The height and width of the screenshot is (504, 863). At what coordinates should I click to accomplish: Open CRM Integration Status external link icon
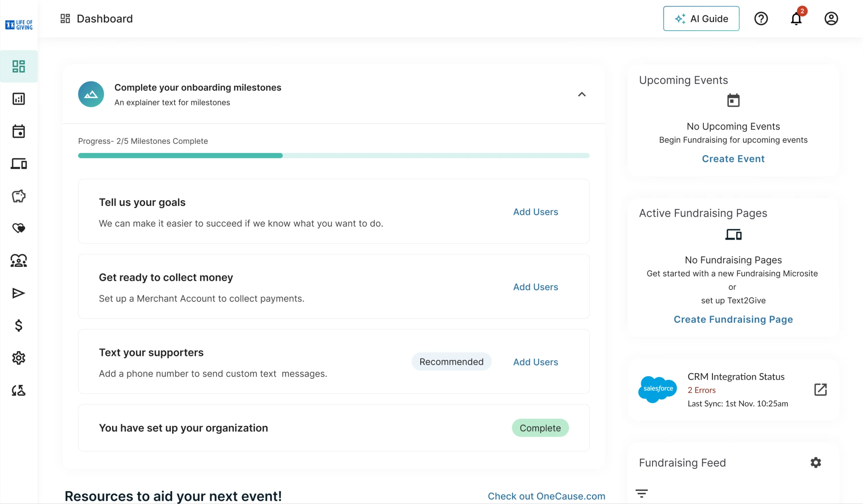(x=820, y=390)
